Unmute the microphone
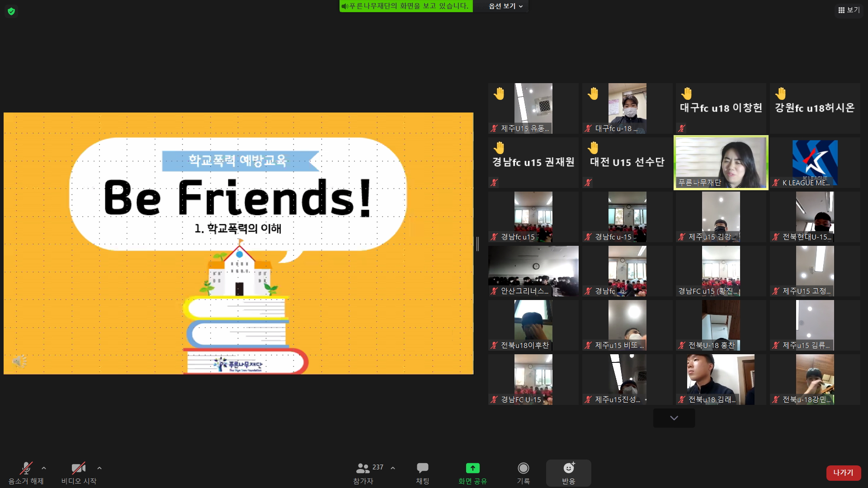Screen dimensions: 868x488 (26, 468)
